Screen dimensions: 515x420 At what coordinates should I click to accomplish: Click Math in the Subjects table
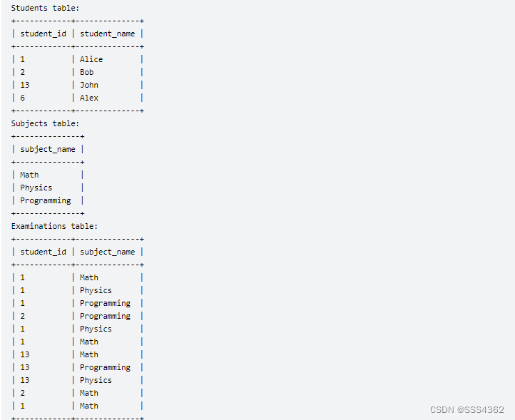(30, 175)
